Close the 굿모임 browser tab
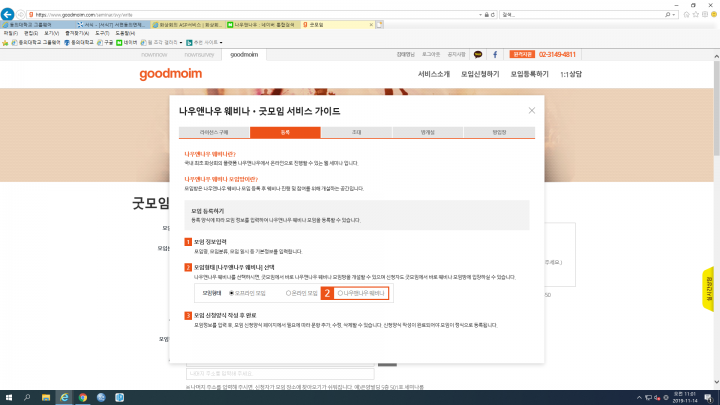 [x=371, y=25]
